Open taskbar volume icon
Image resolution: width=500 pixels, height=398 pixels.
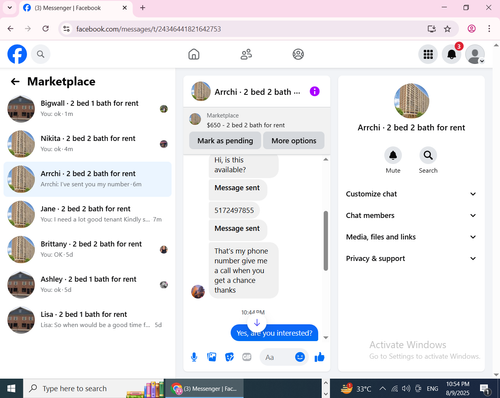pyautogui.click(x=406, y=389)
